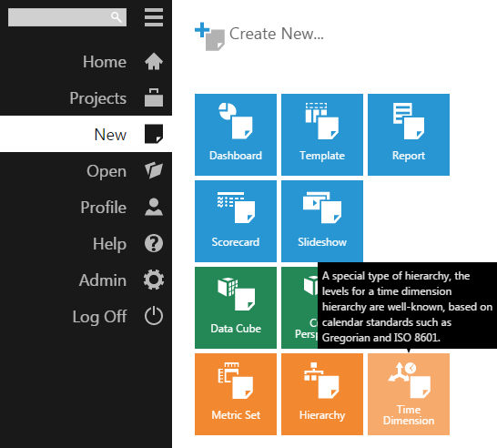Click the Log Off power icon

(154, 316)
